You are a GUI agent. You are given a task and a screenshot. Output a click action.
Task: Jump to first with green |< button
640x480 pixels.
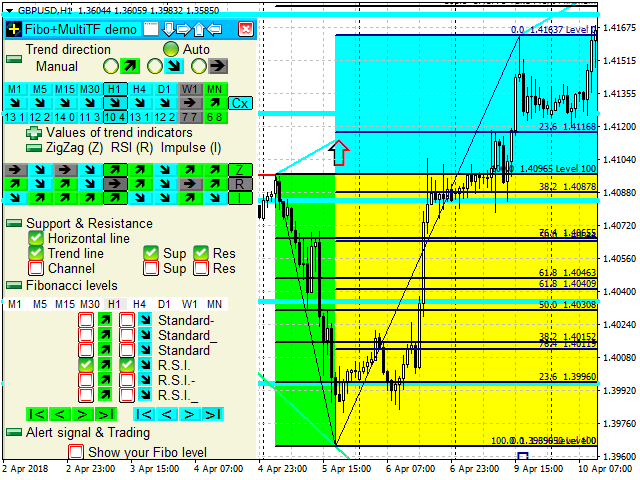pyautogui.click(x=37, y=414)
